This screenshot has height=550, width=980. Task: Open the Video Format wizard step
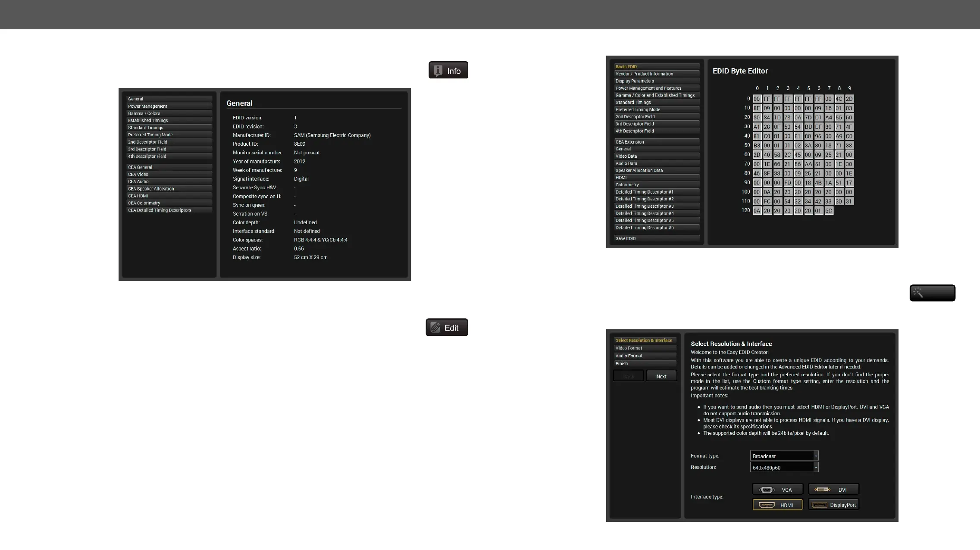tap(645, 348)
